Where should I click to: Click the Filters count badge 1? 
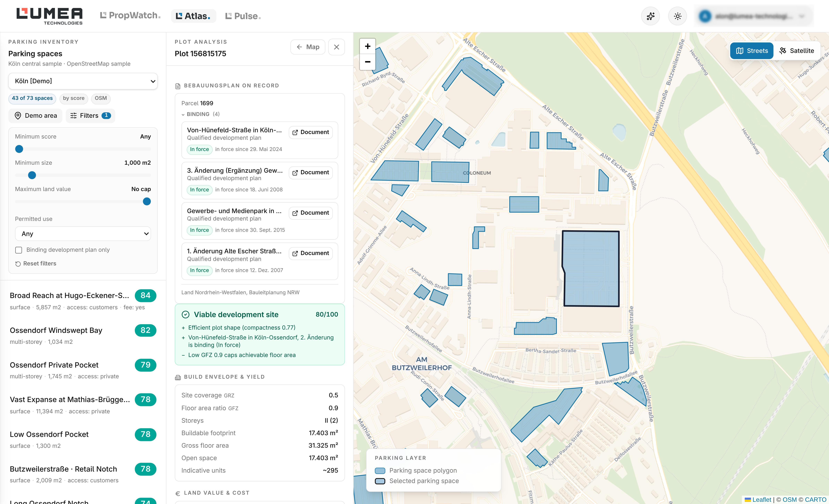tap(106, 115)
